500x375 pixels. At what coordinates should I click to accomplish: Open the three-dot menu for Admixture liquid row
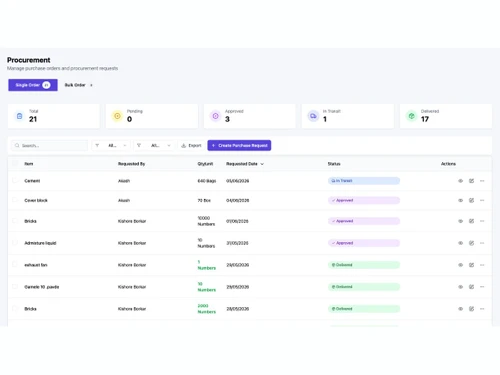[482, 243]
